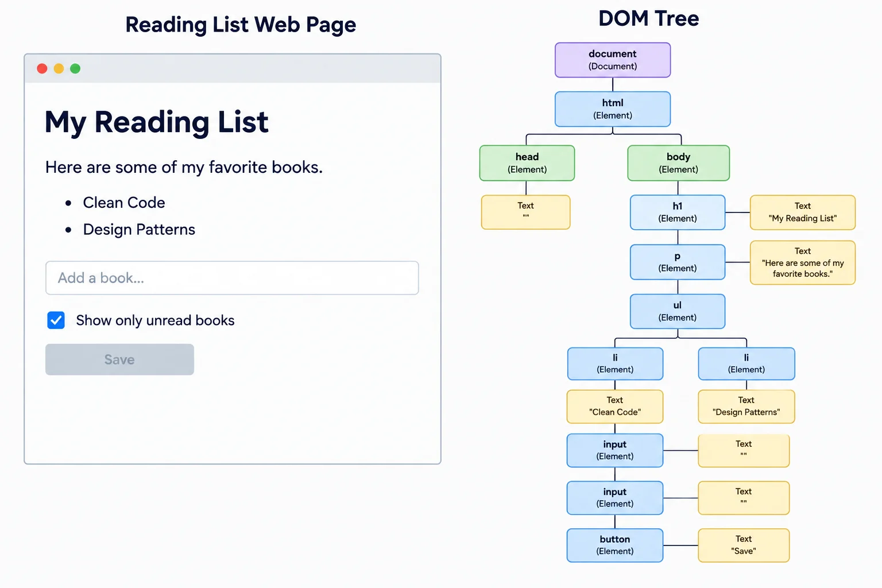Select the document (Document) node
882x588 pixels.
point(613,60)
